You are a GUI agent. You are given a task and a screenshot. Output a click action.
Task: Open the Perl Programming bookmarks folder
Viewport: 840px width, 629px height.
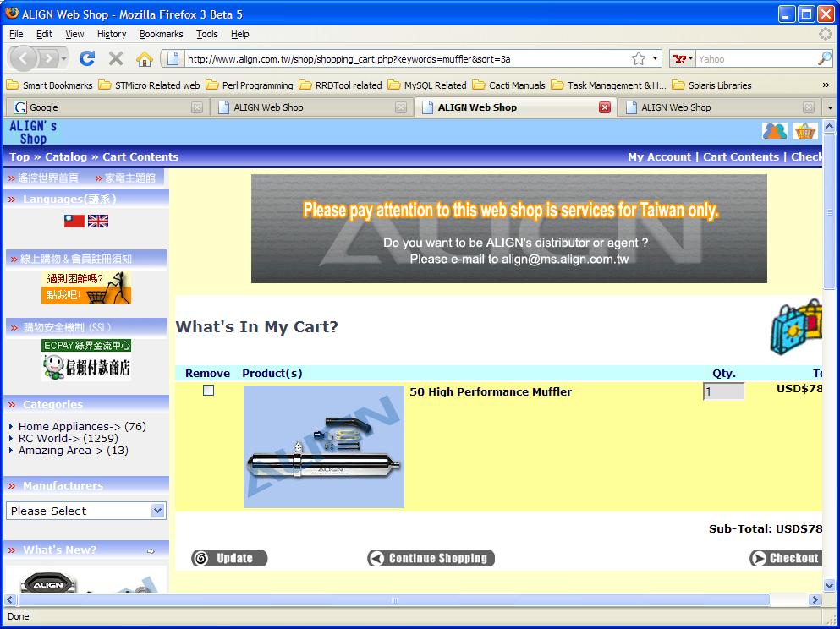(249, 85)
